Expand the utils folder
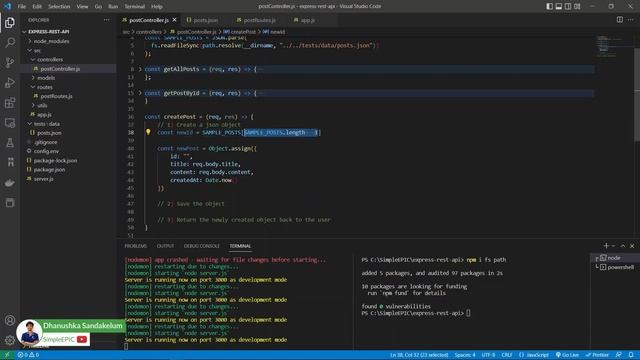Image resolution: width=640 pixels, height=360 pixels. point(68,105)
